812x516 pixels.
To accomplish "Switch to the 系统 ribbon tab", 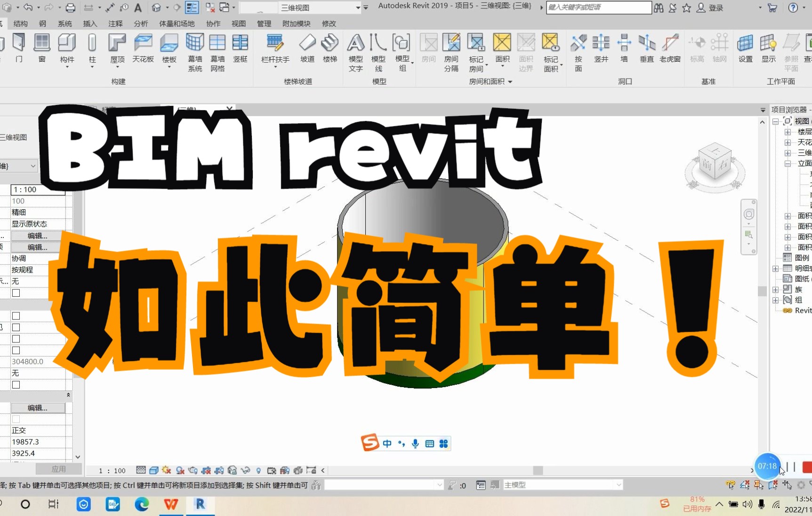I will tap(64, 24).
